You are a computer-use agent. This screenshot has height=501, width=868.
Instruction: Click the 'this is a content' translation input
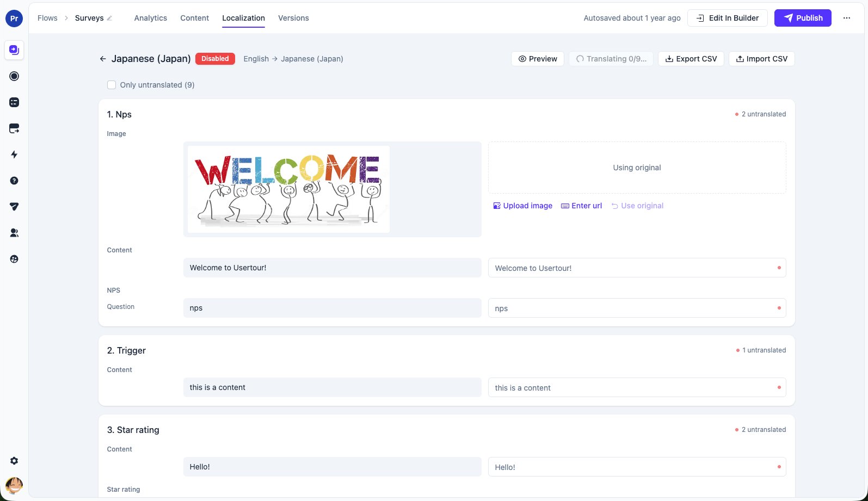[637, 387]
